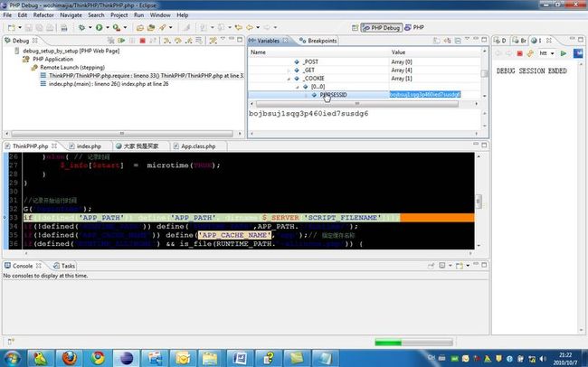Image resolution: width=588 pixels, height=367 pixels.
Task: Select the _GET variable row
Action: tap(364, 71)
